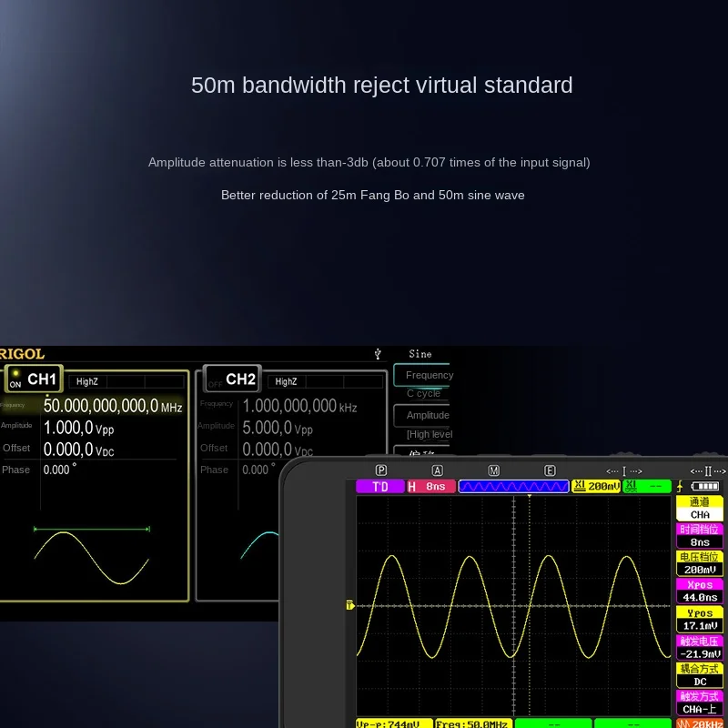Click the oscilloscope battery icon

pyautogui.click(x=704, y=486)
